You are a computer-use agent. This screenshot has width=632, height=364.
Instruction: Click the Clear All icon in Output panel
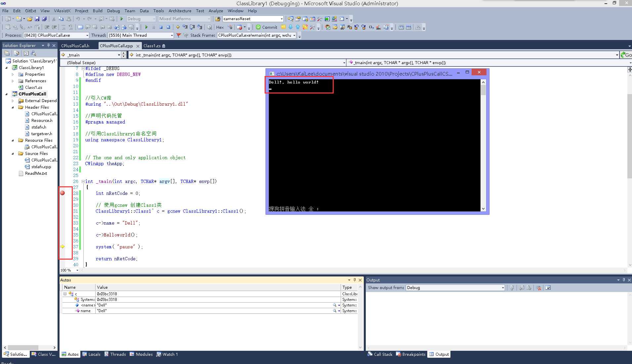(539, 288)
